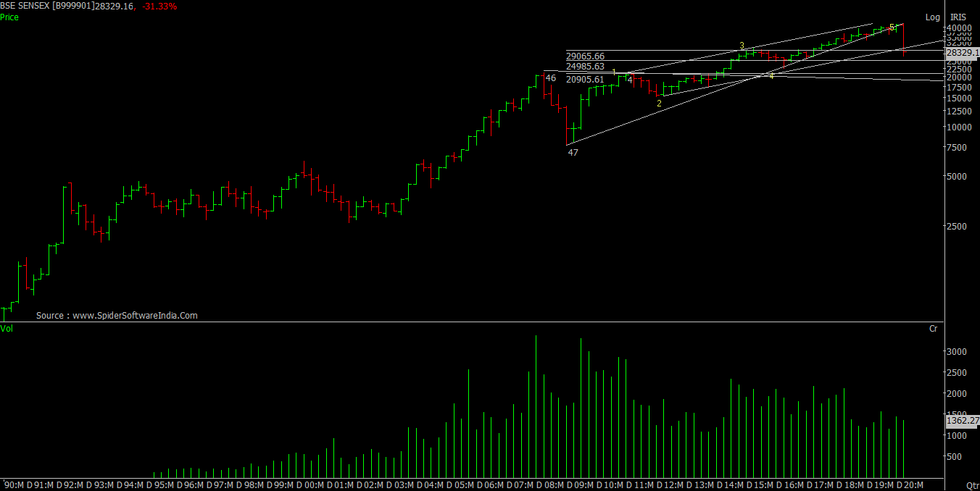The height and width of the screenshot is (491, 980).
Task: Select the 20905.61 retracement level label
Action: tap(585, 80)
